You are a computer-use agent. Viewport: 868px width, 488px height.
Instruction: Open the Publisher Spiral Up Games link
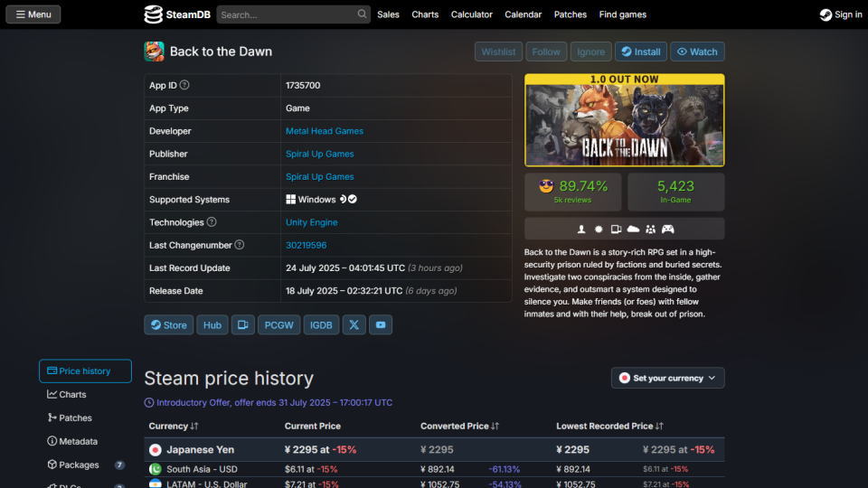319,154
